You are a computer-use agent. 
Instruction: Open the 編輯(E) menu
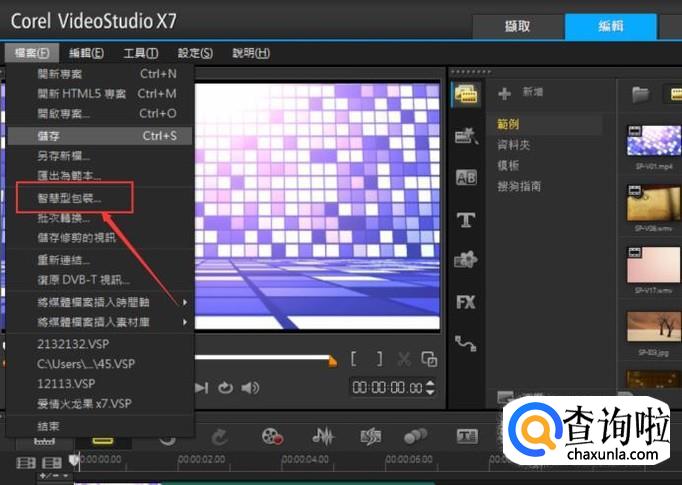tap(86, 53)
